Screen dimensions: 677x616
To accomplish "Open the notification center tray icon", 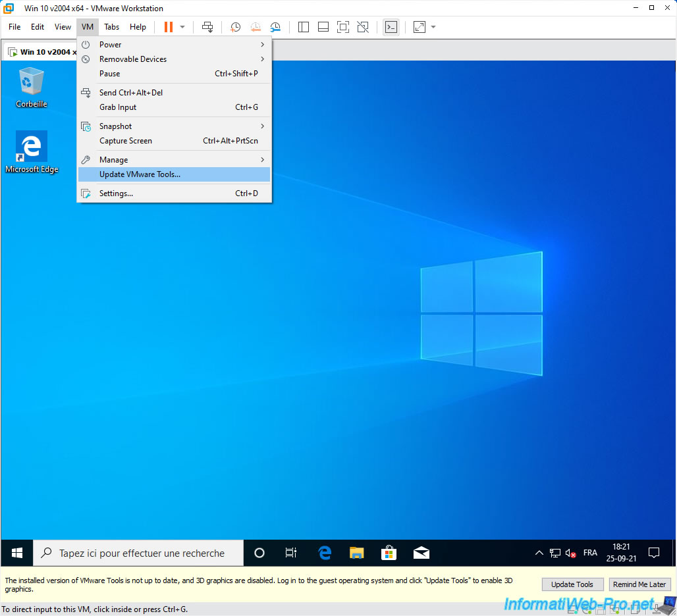I will pos(654,553).
